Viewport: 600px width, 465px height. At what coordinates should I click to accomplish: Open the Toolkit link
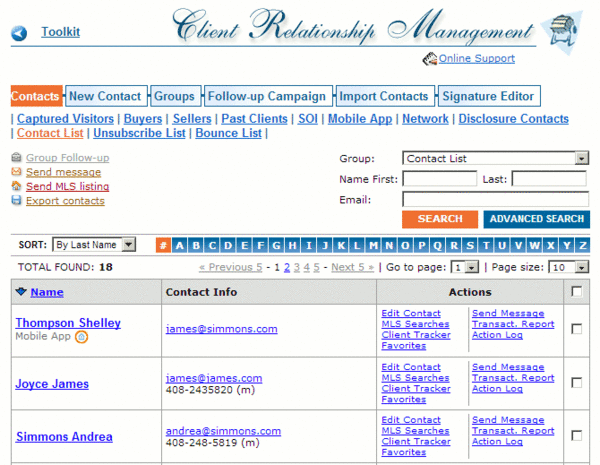click(x=60, y=32)
